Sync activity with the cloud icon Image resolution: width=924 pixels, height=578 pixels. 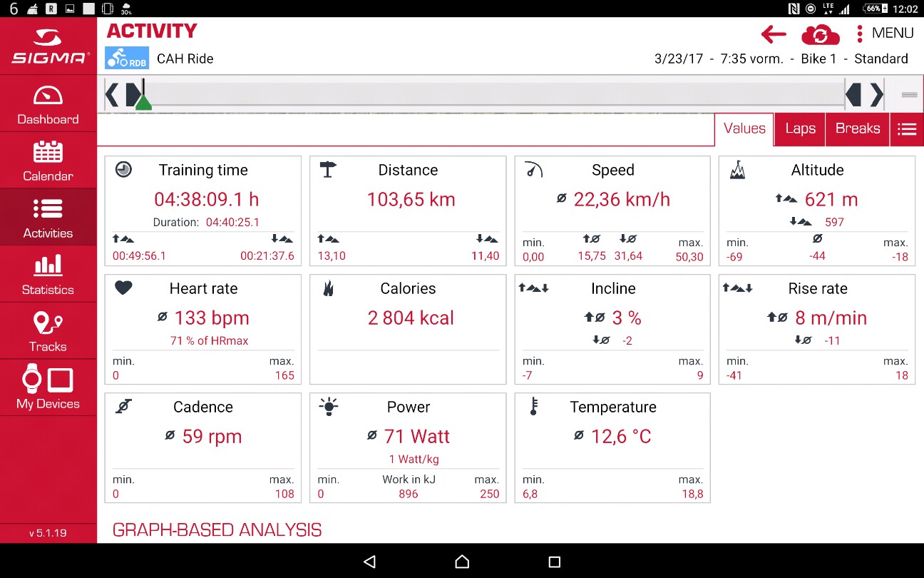[821, 34]
